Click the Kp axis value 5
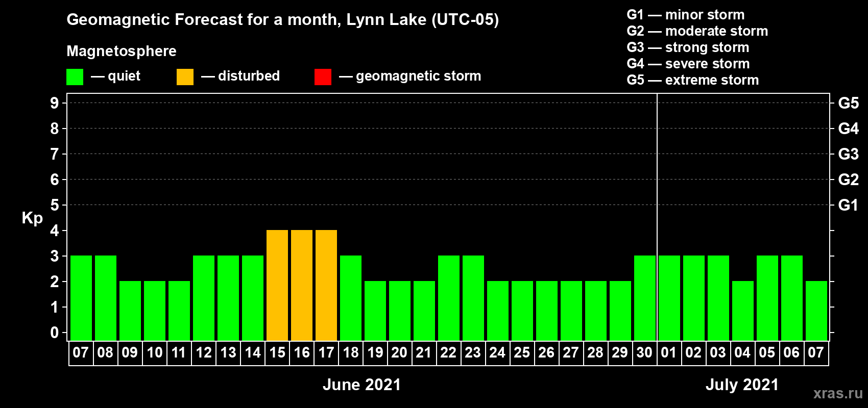Viewport: 868px width, 408px height. click(x=55, y=205)
